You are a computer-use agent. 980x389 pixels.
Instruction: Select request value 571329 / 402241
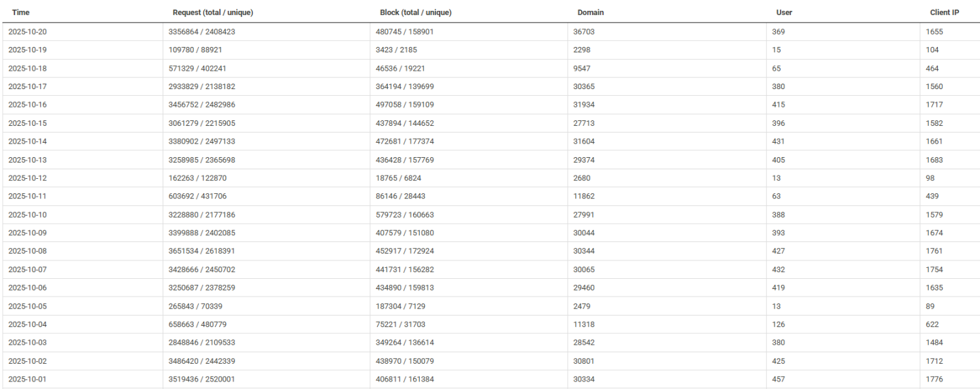tap(201, 68)
